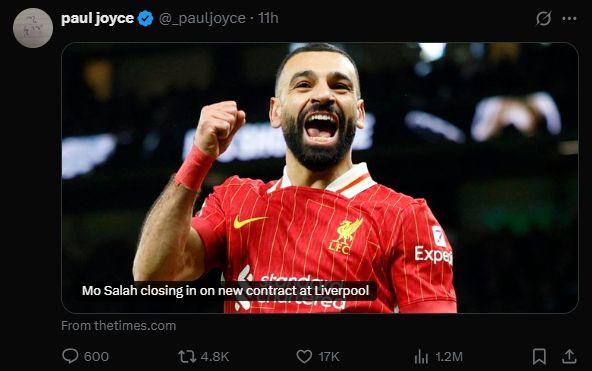Screen dimensions: 592x371
Task: Open the @_pauljoyce handle link
Action: [202, 18]
